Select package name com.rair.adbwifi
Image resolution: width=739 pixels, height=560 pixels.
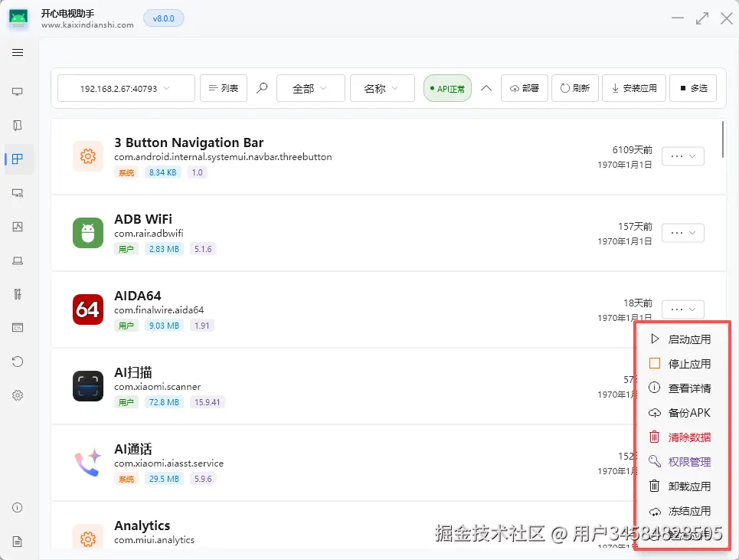point(149,234)
